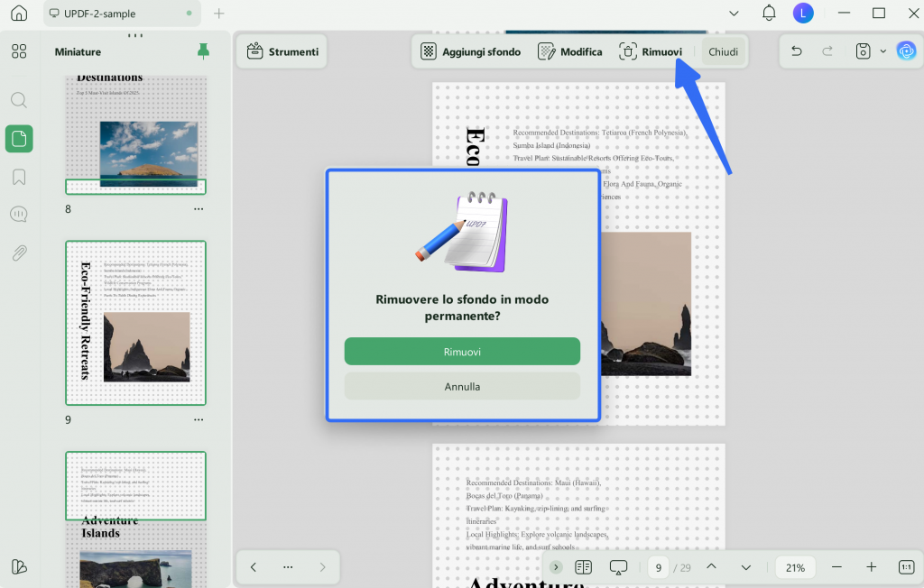Zoom in with plus button

pyautogui.click(x=871, y=566)
